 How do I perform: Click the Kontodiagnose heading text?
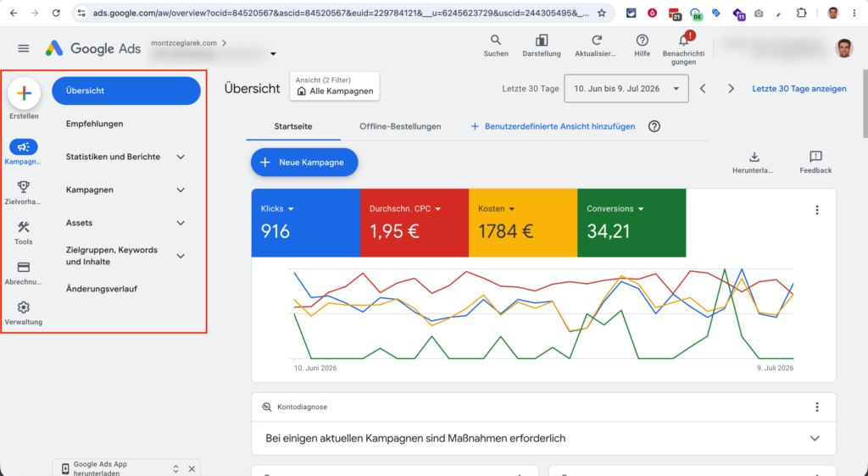pos(303,407)
